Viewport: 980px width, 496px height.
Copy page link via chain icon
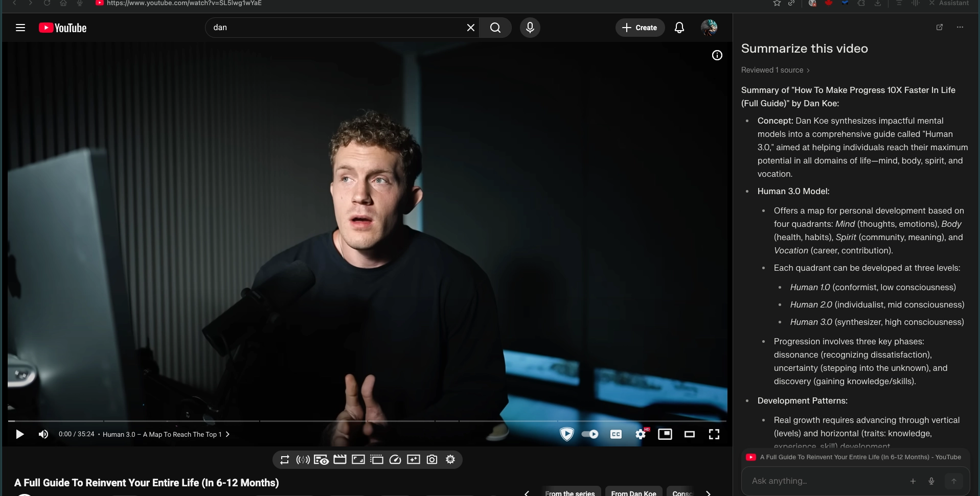[791, 3]
